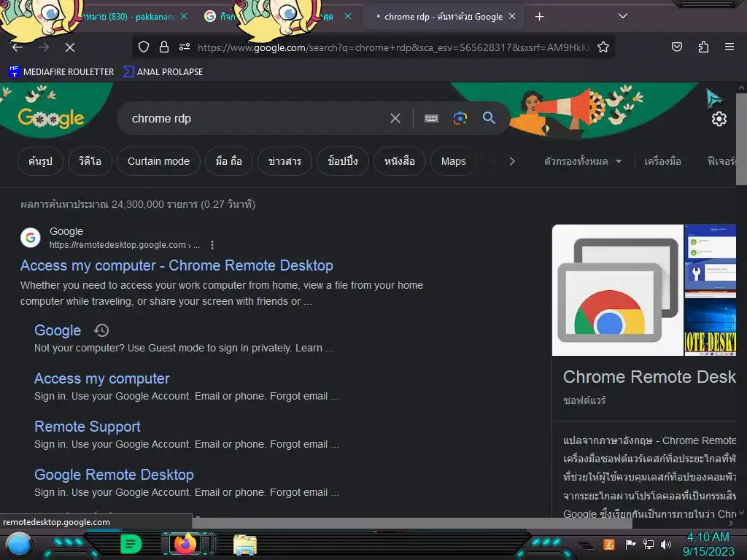
Task: Open the Chrome Remote Desktop logo image
Action: tap(617, 290)
